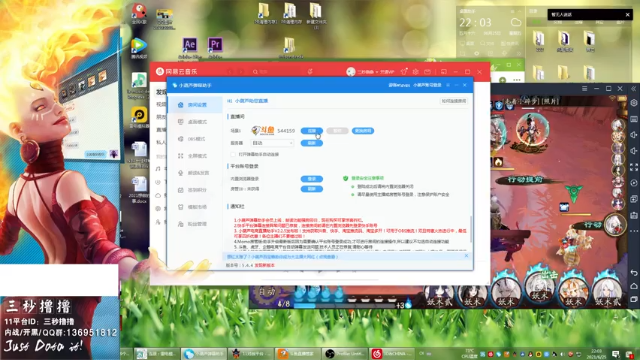640x360 pixels.
Task: Open emulator keyboard mapping icon
Action: pos(633,119)
